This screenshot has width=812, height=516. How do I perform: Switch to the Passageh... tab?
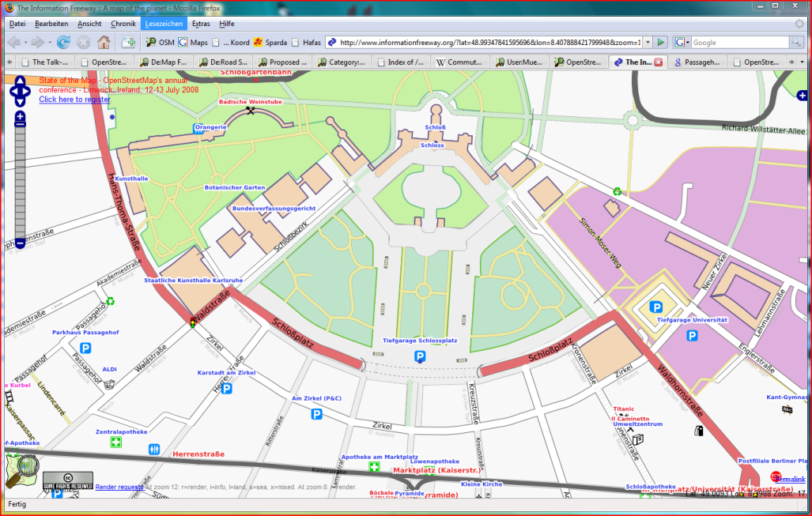pos(697,62)
